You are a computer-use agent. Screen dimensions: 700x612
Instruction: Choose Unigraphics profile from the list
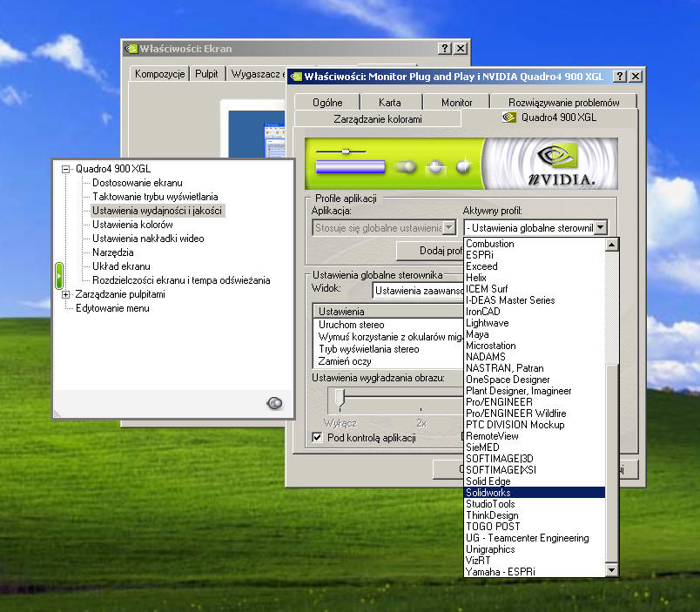pyautogui.click(x=535, y=549)
